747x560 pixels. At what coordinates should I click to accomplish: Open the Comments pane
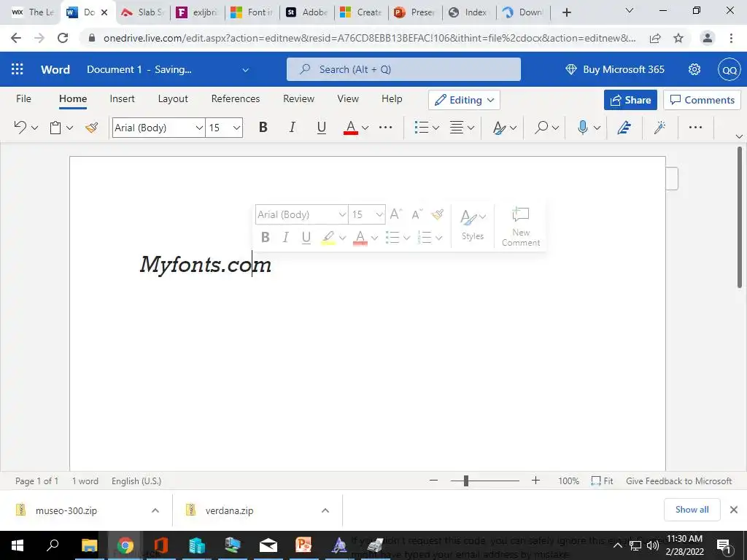pyautogui.click(x=702, y=100)
